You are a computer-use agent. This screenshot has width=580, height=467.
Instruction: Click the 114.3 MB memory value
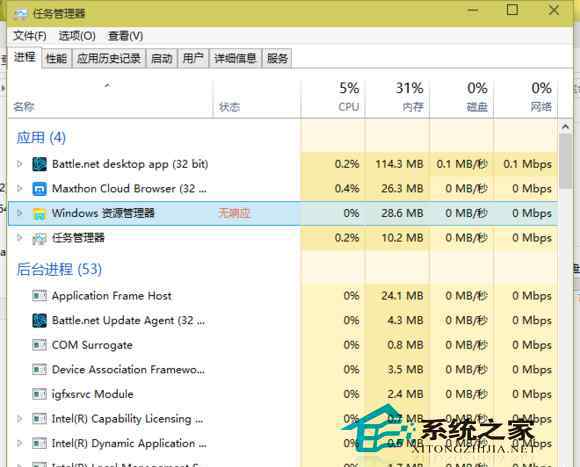point(399,164)
